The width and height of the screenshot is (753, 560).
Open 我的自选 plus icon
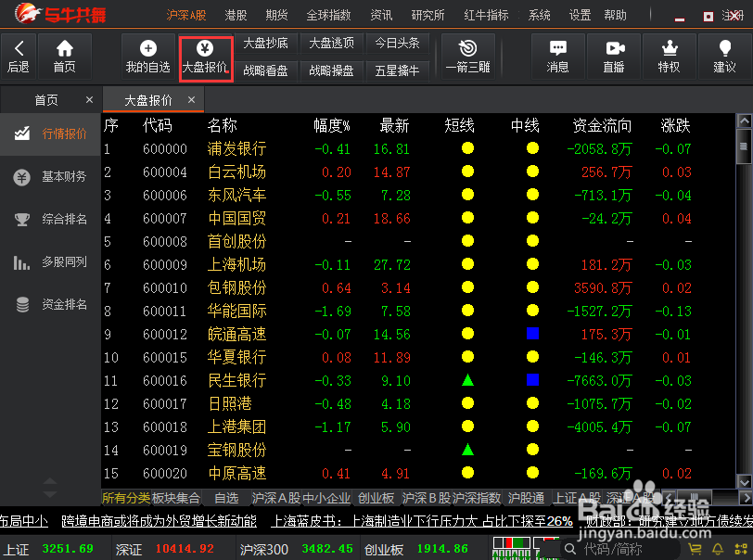[x=148, y=57]
